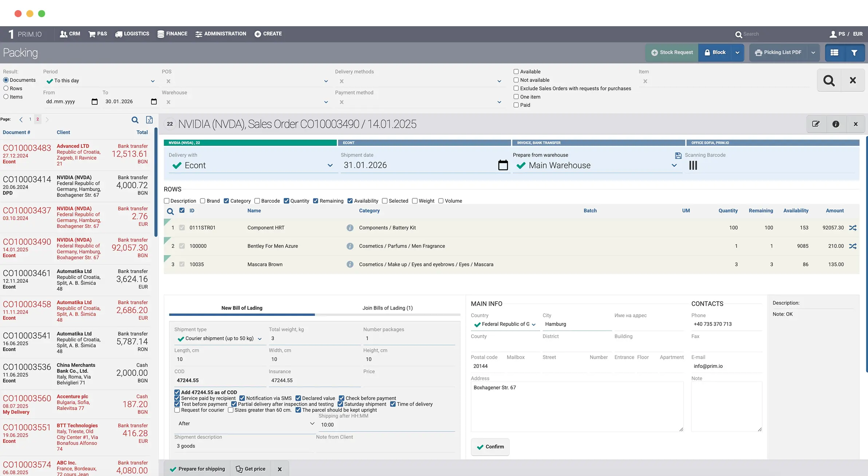Viewport: 868px width, 476px height.
Task: Switch to Join Bills of Lading tab
Action: point(387,308)
